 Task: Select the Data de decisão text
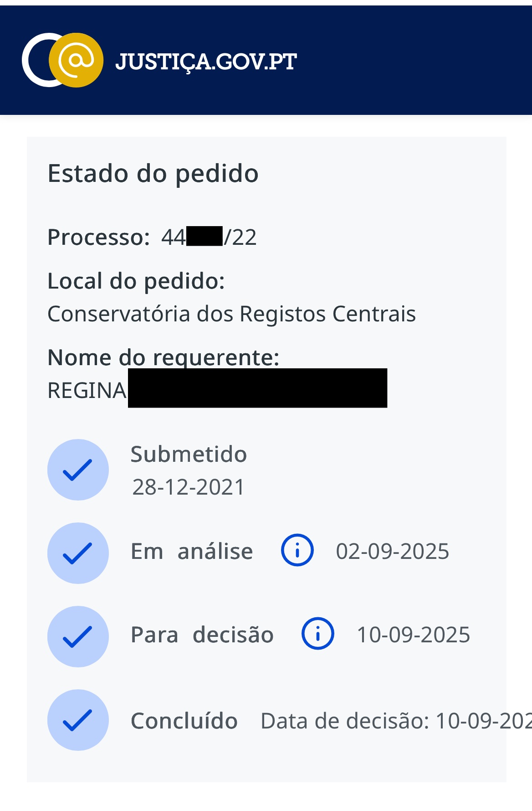(395, 721)
